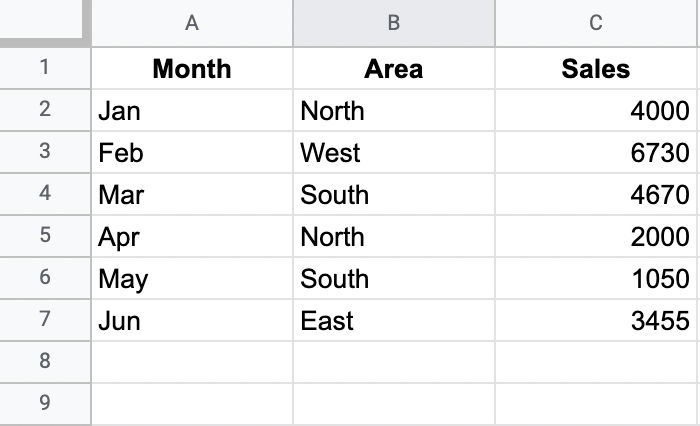Select the Apr cell

click(x=192, y=236)
